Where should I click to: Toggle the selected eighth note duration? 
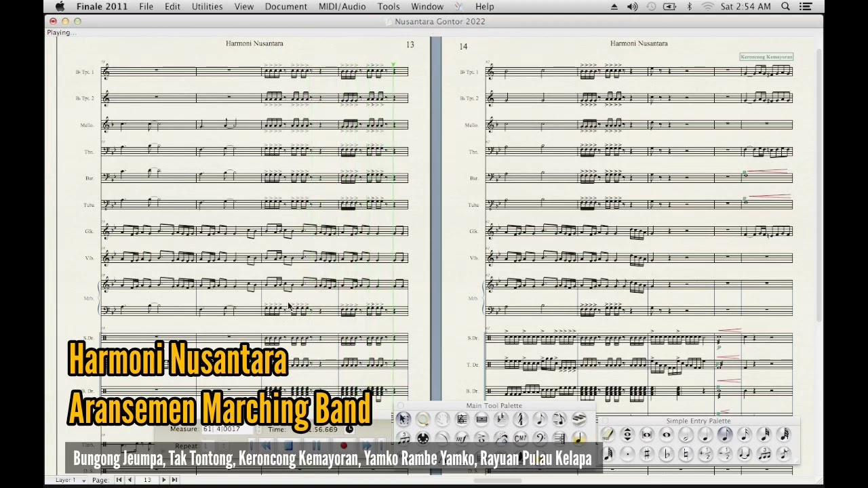pyautogui.click(x=725, y=434)
